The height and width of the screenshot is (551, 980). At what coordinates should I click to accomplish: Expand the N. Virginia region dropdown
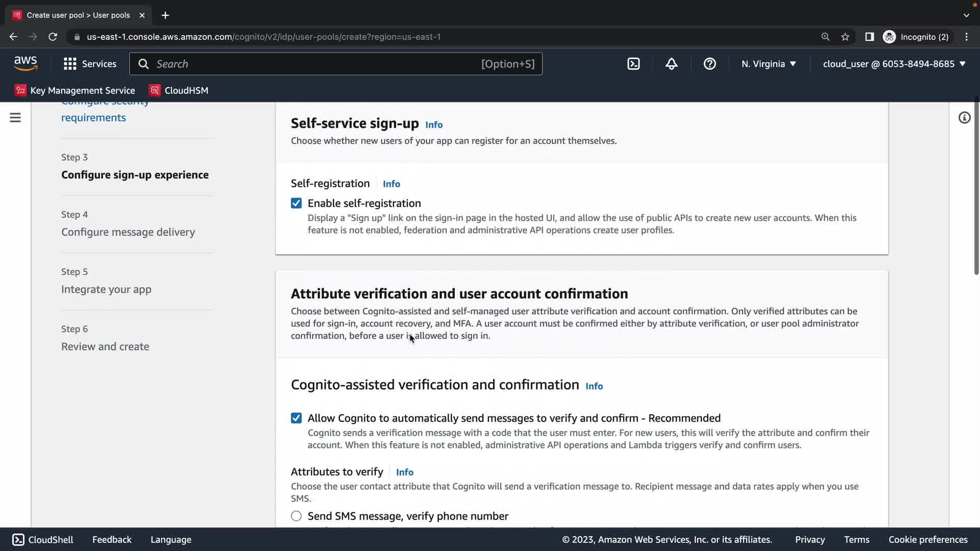pos(769,64)
